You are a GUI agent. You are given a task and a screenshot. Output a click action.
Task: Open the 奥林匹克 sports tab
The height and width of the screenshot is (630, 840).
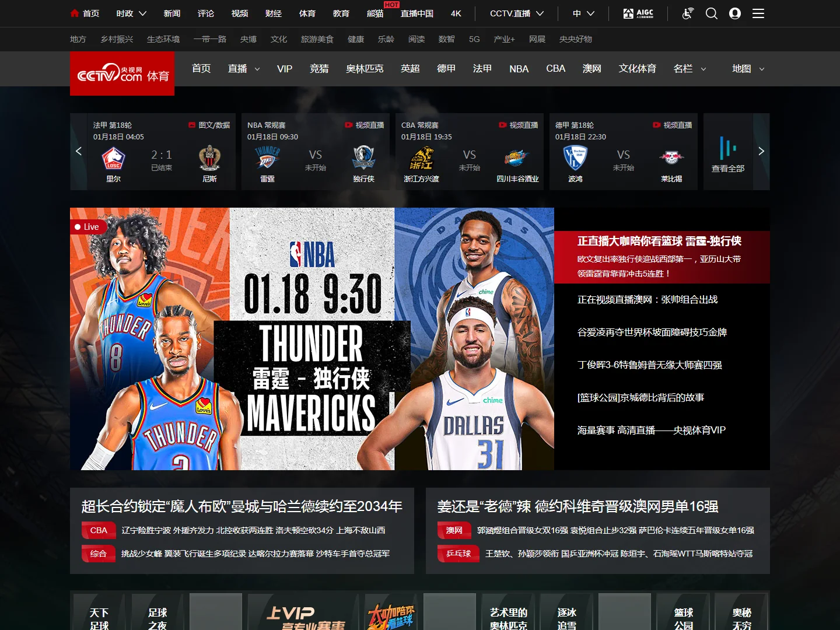click(x=365, y=69)
